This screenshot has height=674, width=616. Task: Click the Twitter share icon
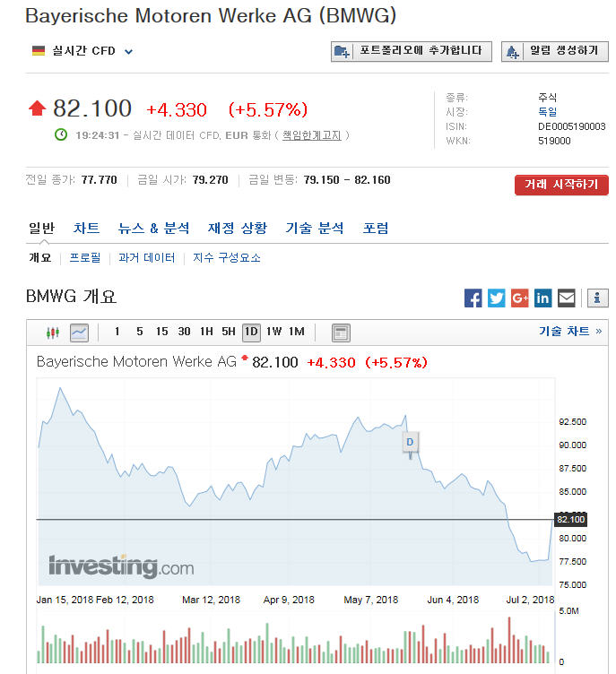click(497, 298)
